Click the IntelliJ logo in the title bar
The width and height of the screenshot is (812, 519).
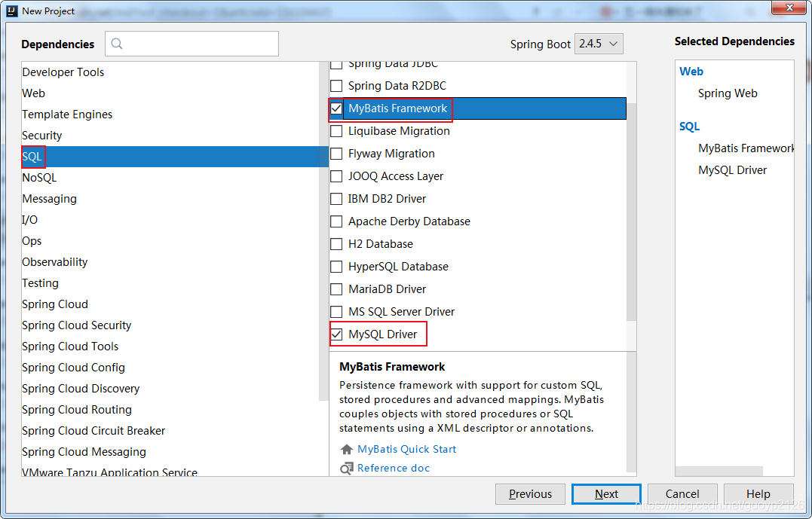coord(12,11)
